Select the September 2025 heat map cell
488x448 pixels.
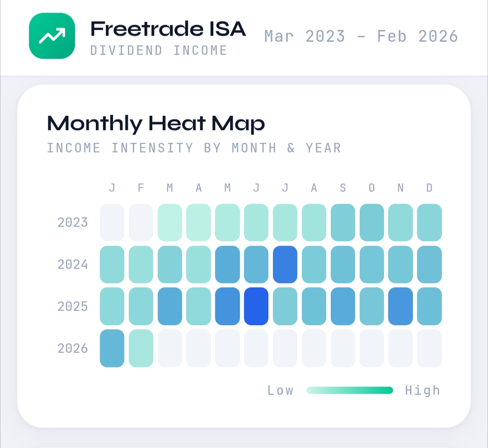tap(343, 306)
